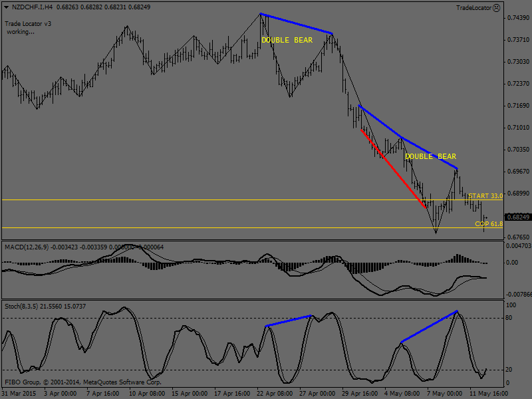
Task: Click the 0.74390 price axis label
Action: click(517, 18)
